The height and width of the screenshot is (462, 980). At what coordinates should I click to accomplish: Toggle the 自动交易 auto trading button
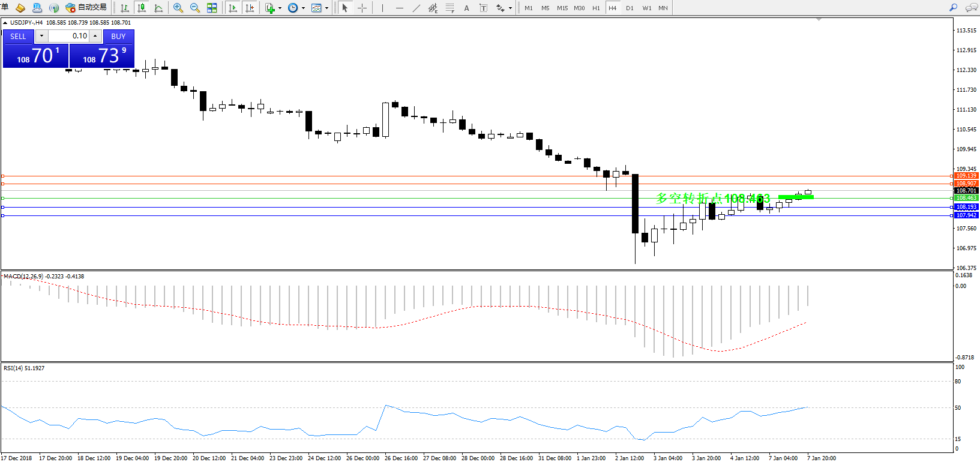pyautogui.click(x=86, y=8)
